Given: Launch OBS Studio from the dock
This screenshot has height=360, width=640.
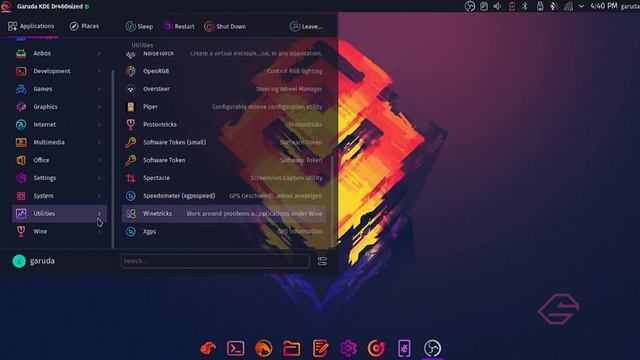Looking at the screenshot, I should [x=432, y=348].
